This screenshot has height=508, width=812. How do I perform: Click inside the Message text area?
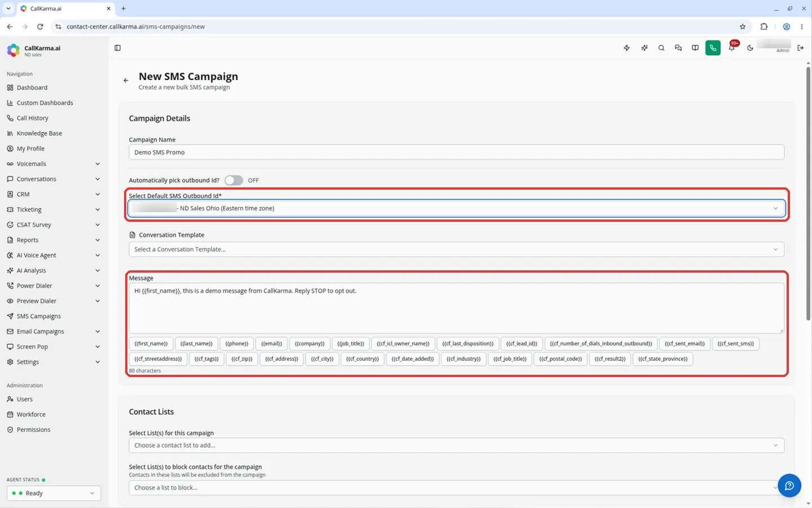(x=456, y=308)
